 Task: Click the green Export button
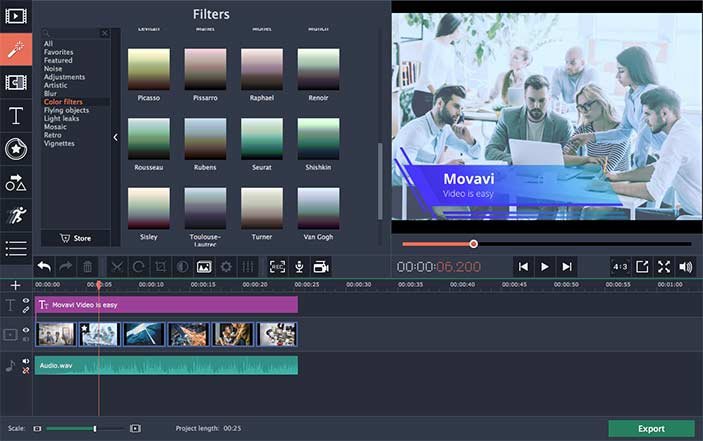(x=651, y=428)
